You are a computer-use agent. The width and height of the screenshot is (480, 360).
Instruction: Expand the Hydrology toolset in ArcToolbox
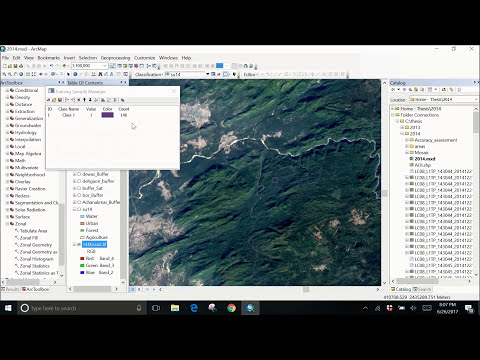pos(7,132)
